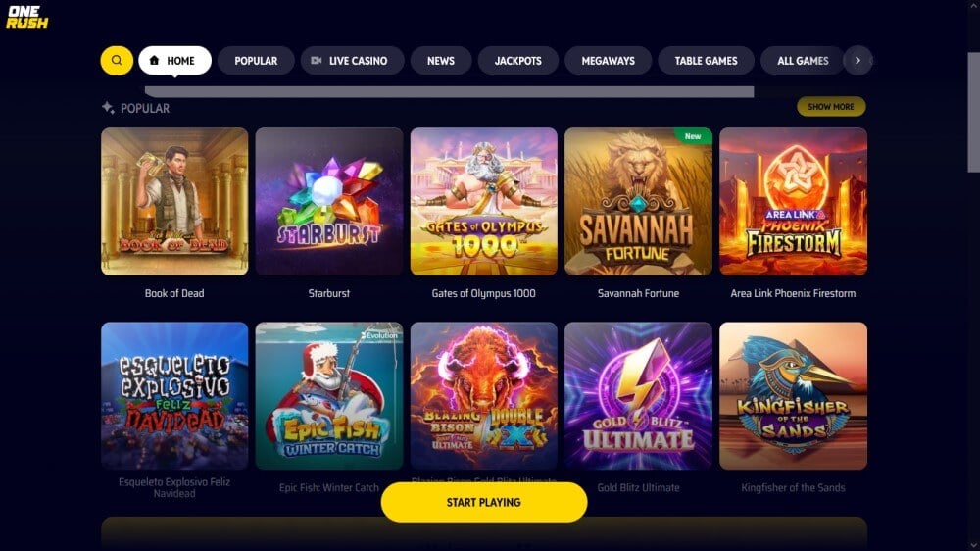Expand categories with the right chevron arrow

pos(857,61)
